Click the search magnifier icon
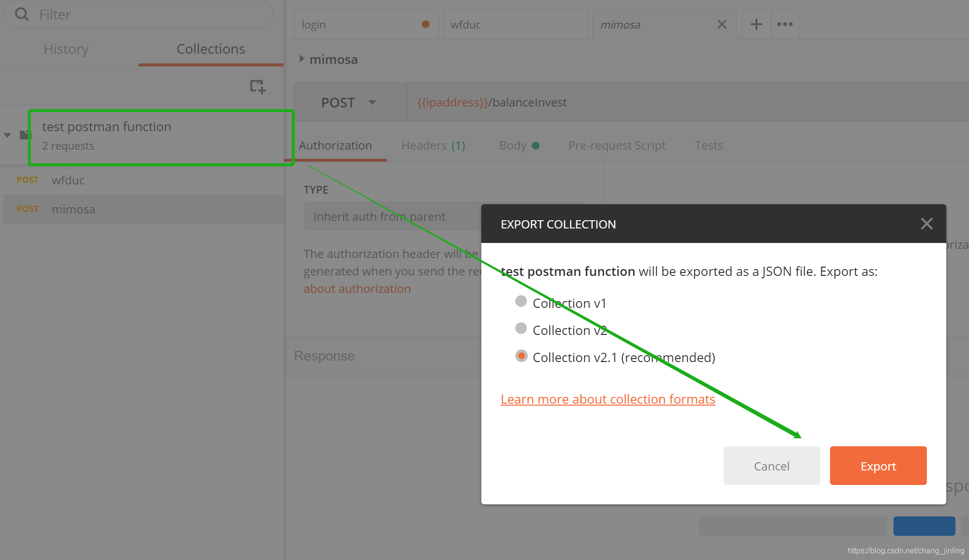 click(x=21, y=14)
